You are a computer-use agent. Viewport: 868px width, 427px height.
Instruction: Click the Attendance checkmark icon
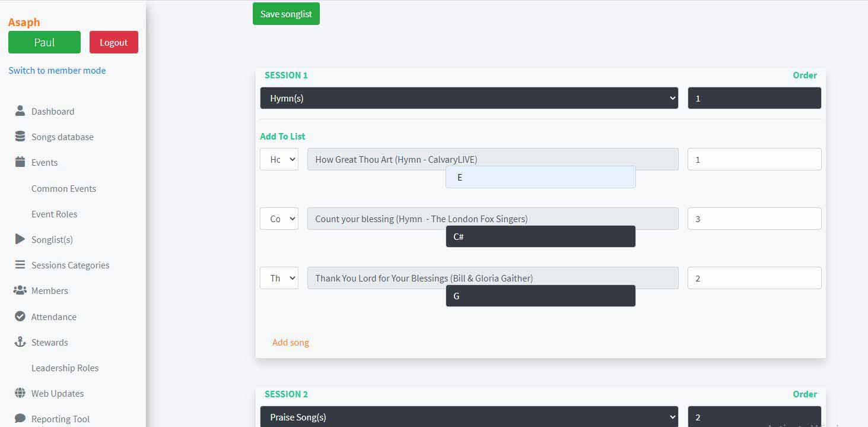pos(20,317)
